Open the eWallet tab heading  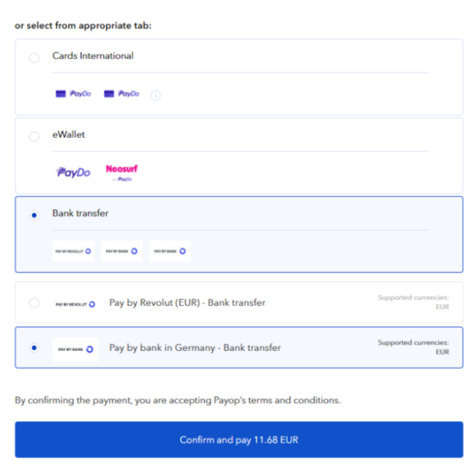(69, 134)
